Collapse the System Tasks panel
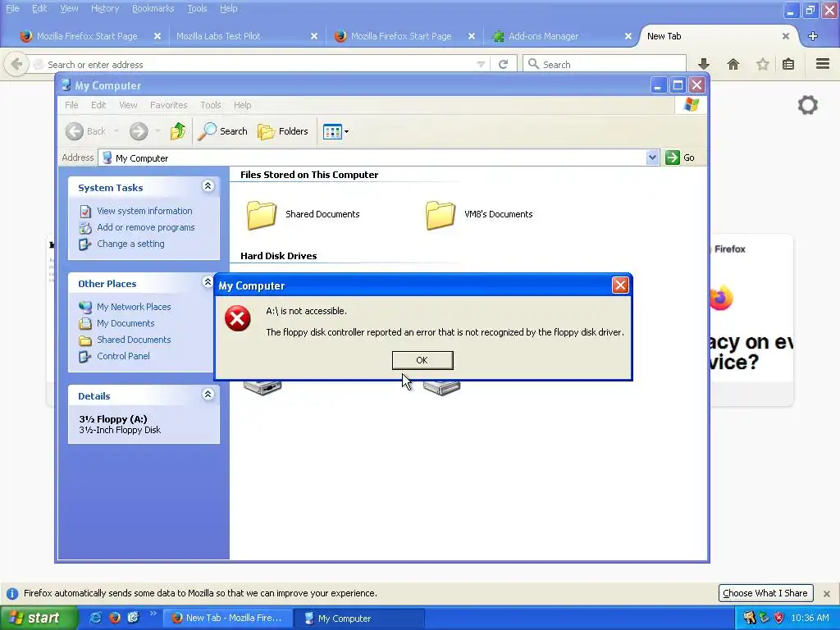Screen dimensions: 840x630 coord(208,186)
